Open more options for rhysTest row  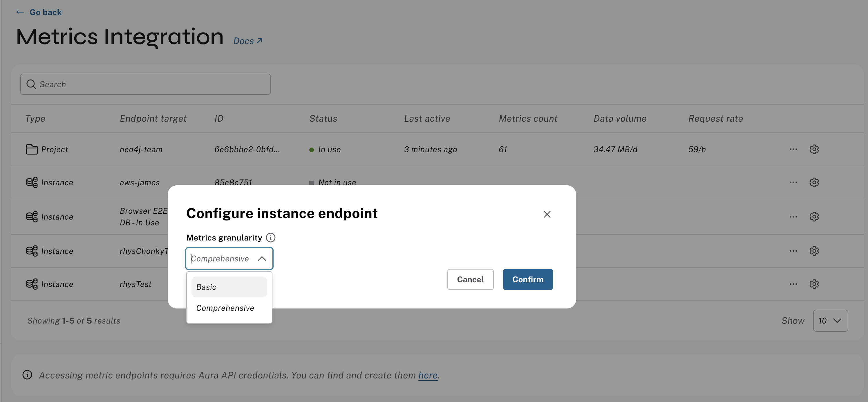point(793,284)
